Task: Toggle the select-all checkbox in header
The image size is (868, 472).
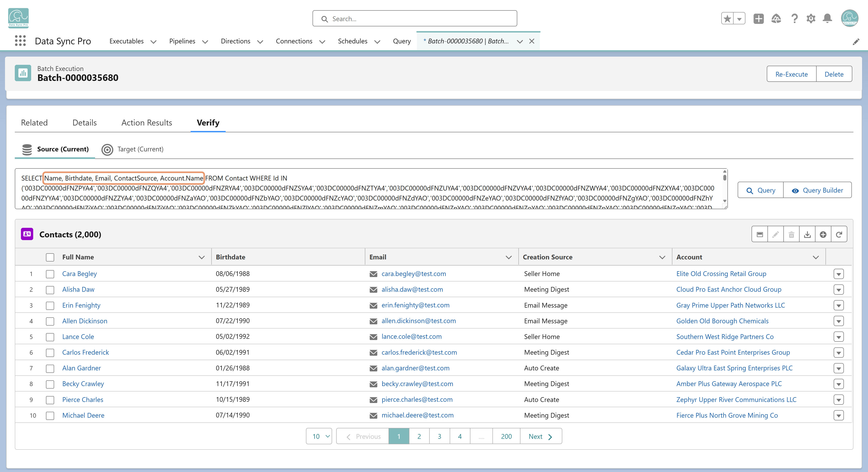Action: click(x=50, y=257)
